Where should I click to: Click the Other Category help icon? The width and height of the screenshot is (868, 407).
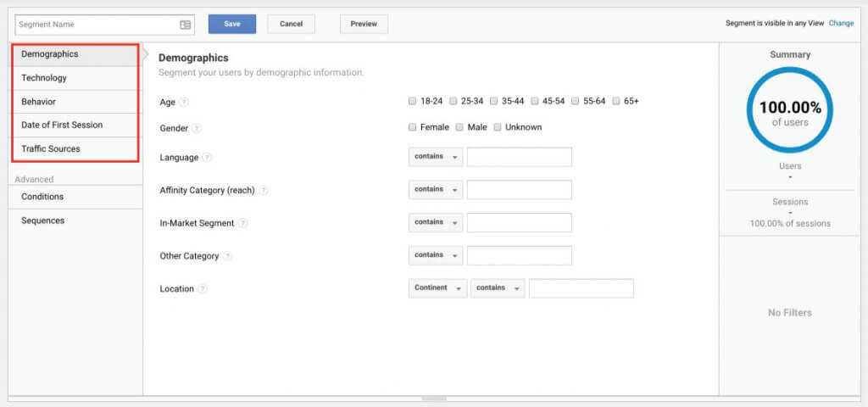227,256
